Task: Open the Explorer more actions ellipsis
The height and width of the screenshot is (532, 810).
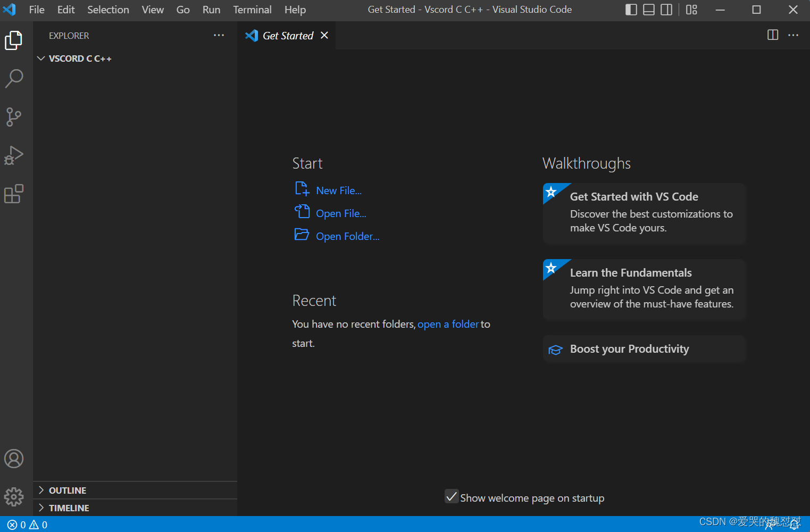Action: 219,35
